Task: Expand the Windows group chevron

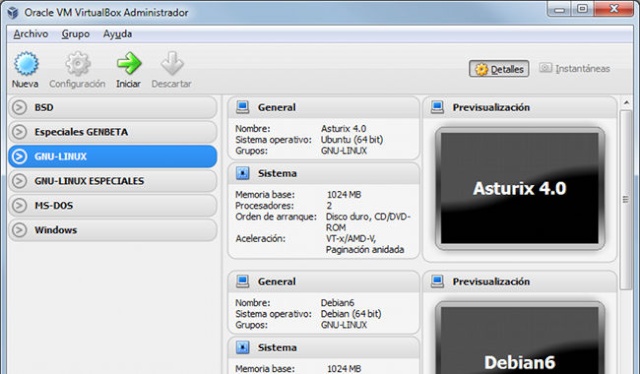Action: (x=19, y=230)
